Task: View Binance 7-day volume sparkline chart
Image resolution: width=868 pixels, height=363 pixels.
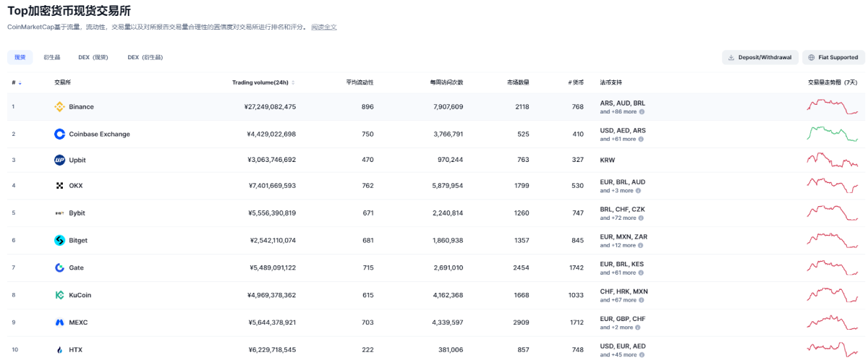Action: (832, 107)
